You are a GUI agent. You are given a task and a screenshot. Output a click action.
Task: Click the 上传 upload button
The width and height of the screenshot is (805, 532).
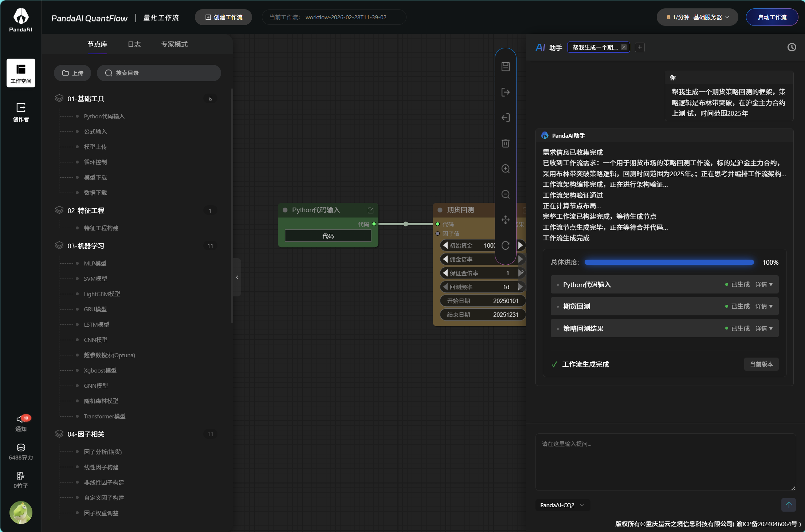coord(72,73)
